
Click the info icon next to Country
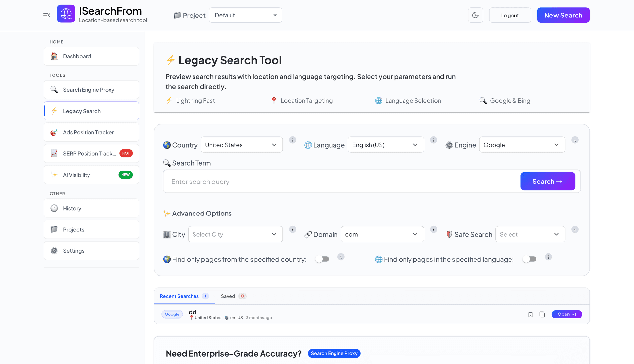(x=293, y=140)
